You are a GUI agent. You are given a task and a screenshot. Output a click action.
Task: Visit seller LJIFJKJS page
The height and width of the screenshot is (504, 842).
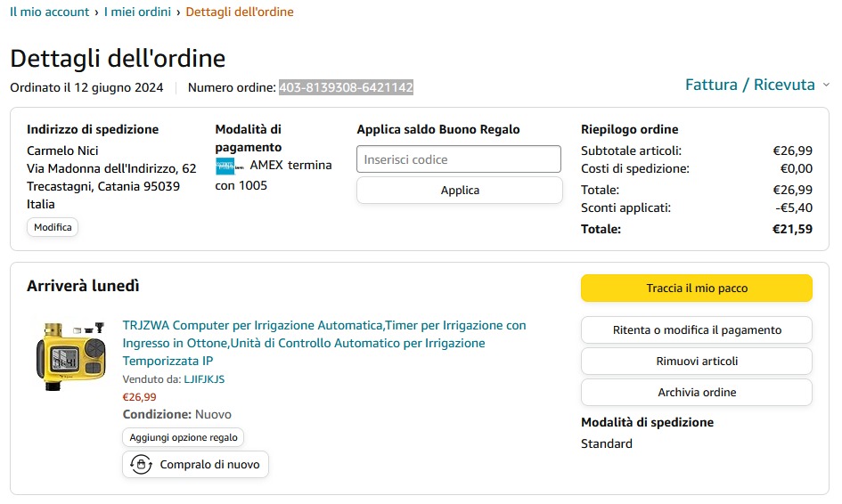(204, 379)
